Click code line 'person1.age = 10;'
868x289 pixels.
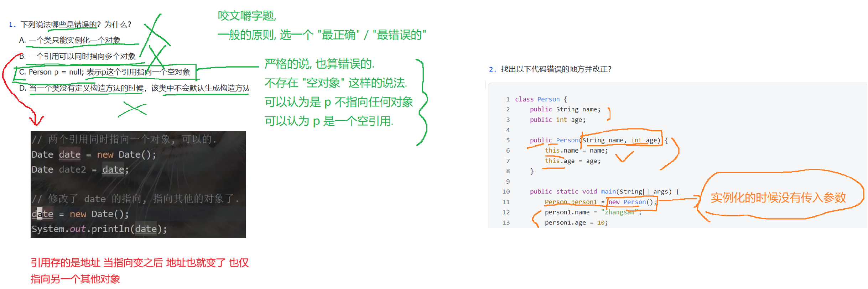pos(576,222)
